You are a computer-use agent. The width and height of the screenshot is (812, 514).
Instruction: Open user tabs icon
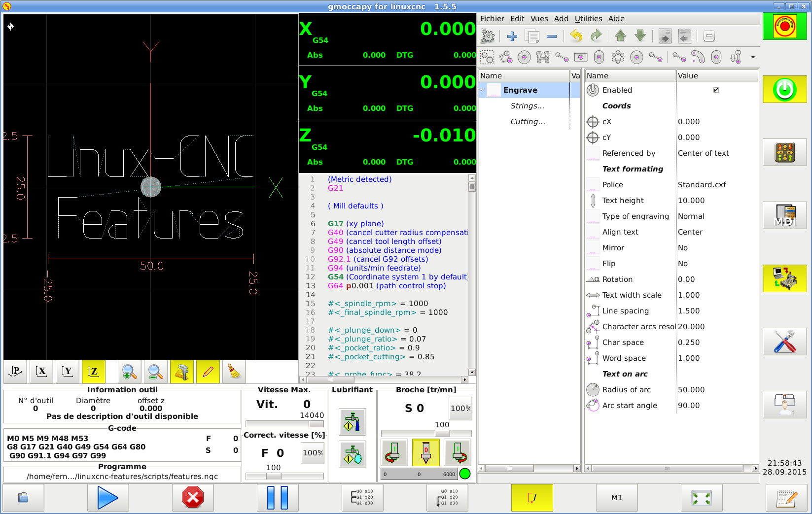pyautogui.click(x=784, y=405)
